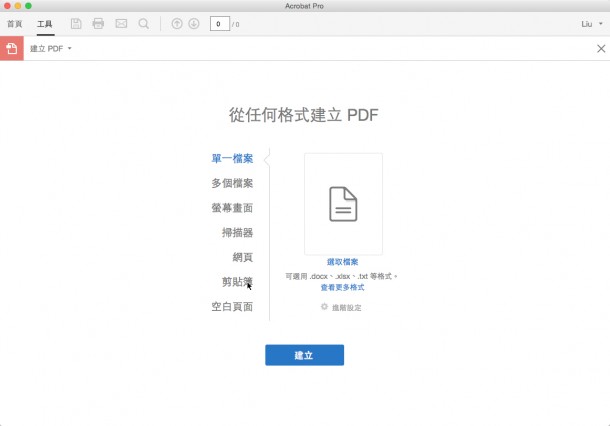Screen dimensions: 610x426
Task: Click the Save disk icon in toolbar
Action: tap(76, 23)
